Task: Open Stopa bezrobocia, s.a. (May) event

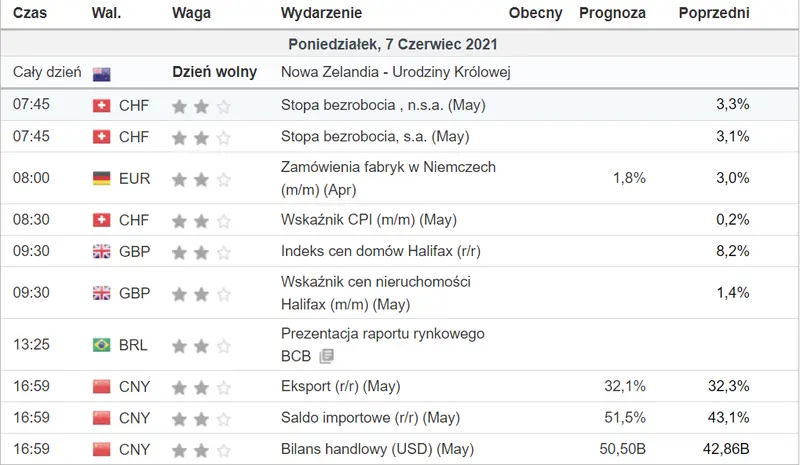Action: (375, 137)
